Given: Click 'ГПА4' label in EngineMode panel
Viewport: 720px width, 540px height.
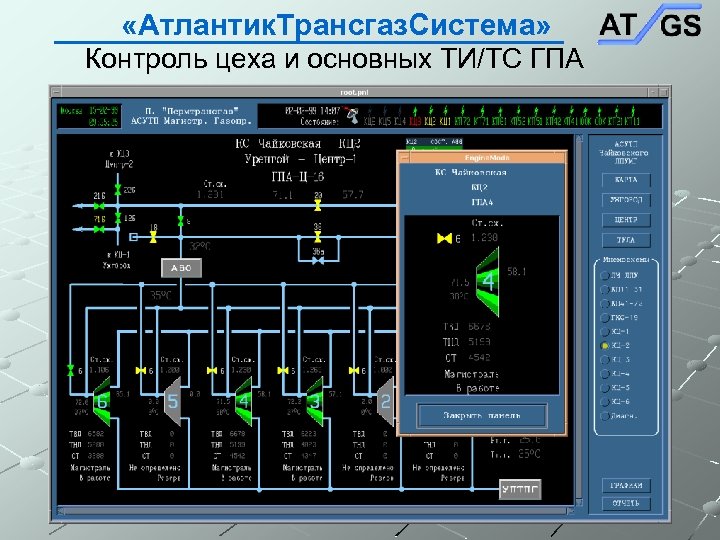Looking at the screenshot, I should pos(482,202).
